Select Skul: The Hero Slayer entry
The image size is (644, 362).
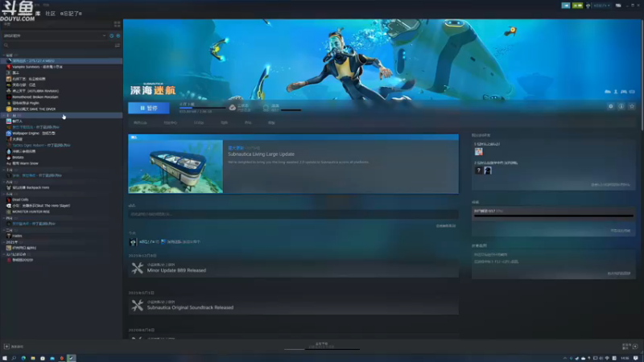pos(62,205)
